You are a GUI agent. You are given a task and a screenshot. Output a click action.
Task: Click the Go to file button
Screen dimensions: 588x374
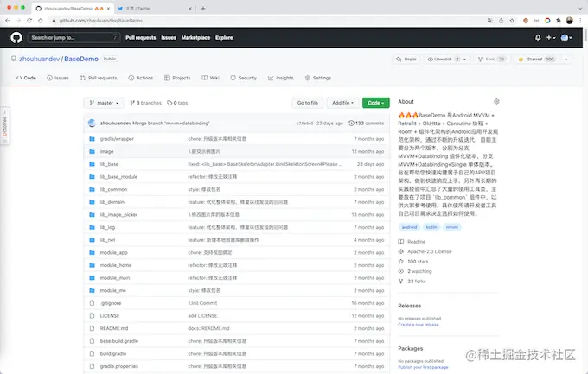tap(308, 103)
